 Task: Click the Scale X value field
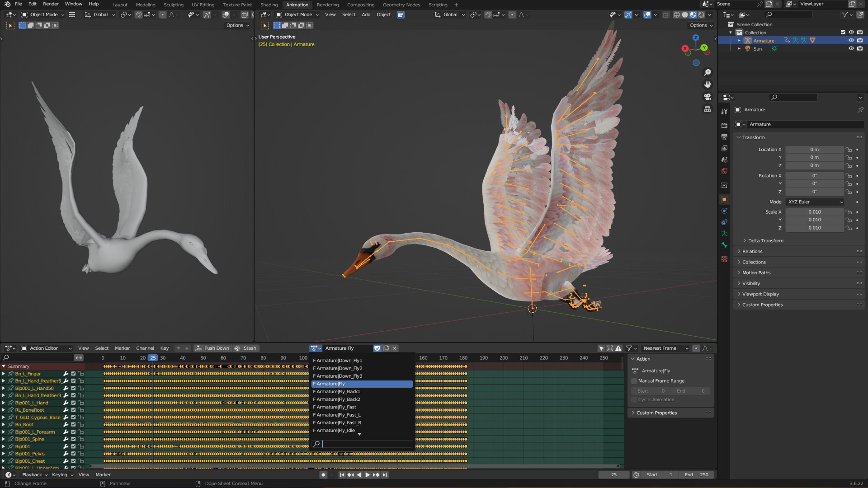click(x=815, y=212)
